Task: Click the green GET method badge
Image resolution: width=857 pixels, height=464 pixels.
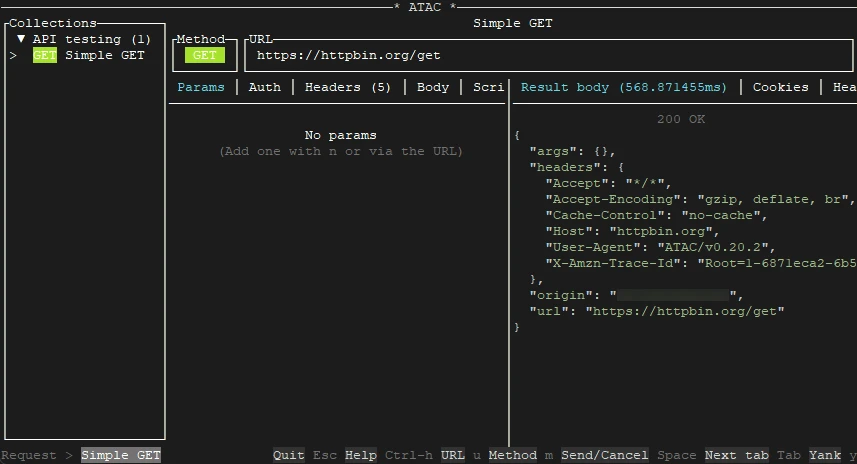Action: click(204, 55)
